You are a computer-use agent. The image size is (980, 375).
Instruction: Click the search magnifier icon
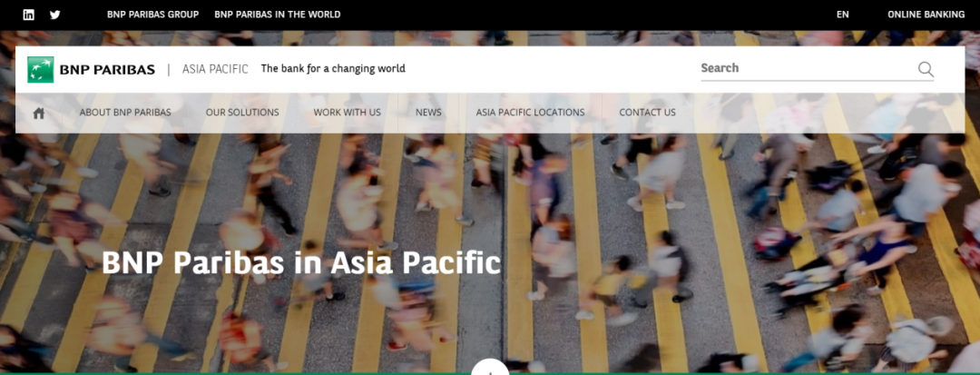[x=926, y=69]
